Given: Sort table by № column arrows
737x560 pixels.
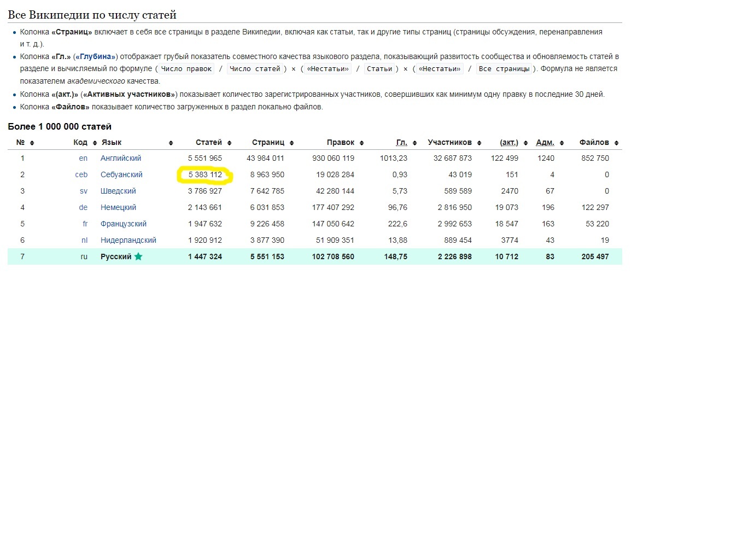Looking at the screenshot, I should [x=32, y=143].
